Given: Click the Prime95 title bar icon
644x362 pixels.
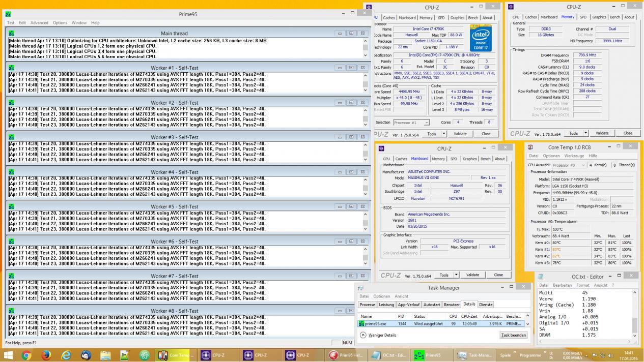Looking at the screenshot, I should 8,14.
